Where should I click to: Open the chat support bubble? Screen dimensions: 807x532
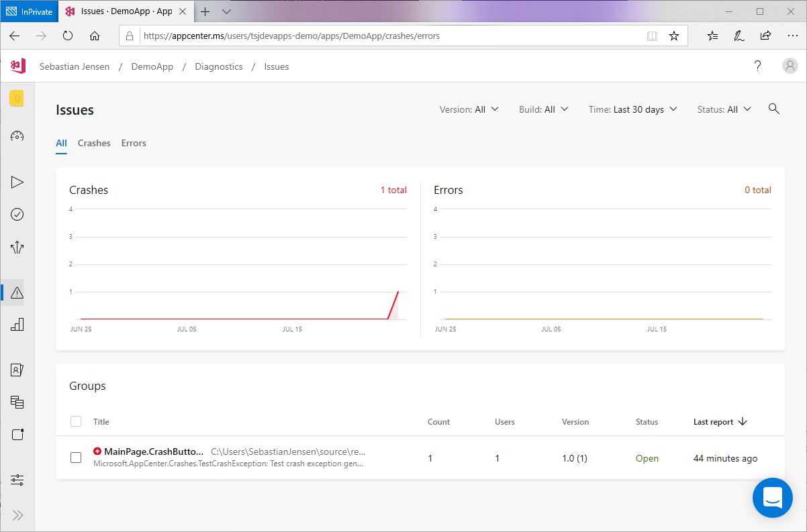(x=773, y=498)
